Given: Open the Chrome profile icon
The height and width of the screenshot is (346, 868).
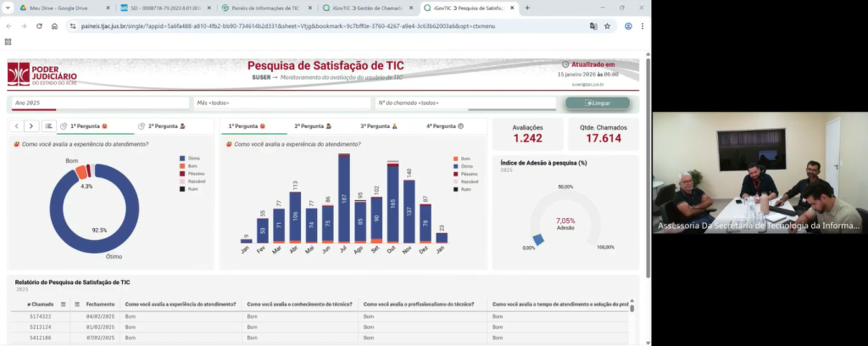Looking at the screenshot, I should (x=628, y=26).
